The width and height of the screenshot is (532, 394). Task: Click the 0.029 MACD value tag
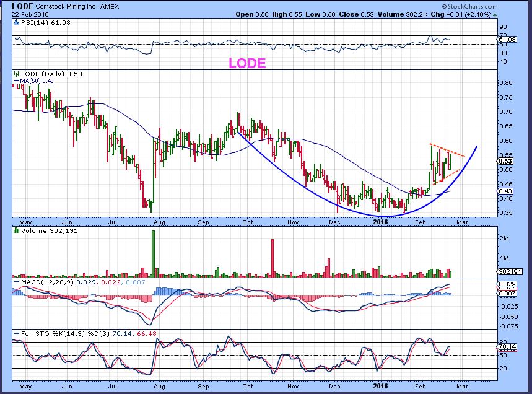pos(507,284)
